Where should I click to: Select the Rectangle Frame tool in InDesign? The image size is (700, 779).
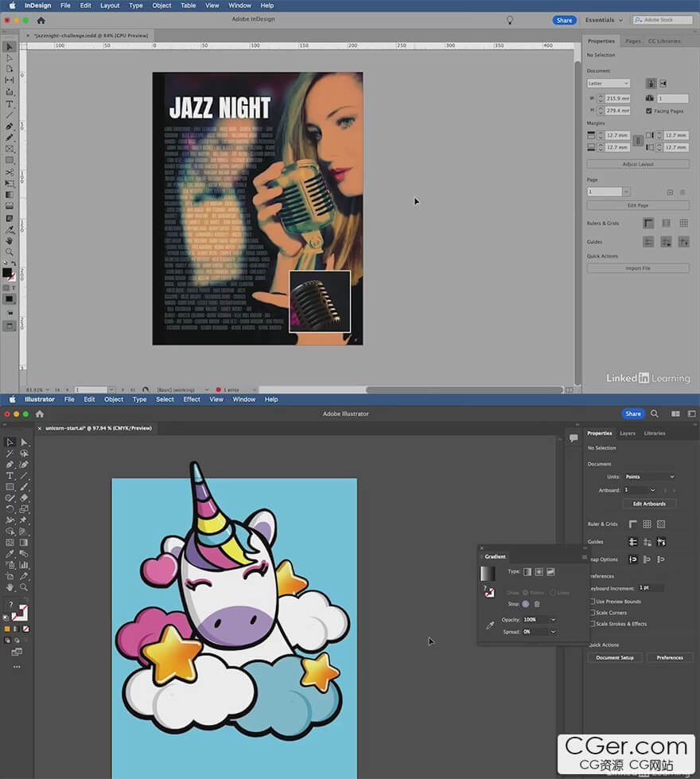pyautogui.click(x=10, y=149)
